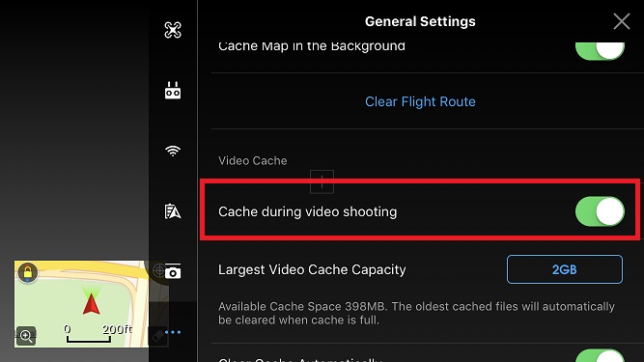The width and height of the screenshot is (644, 362).
Task: Open the mini map thumbnail
Action: [x=81, y=304]
